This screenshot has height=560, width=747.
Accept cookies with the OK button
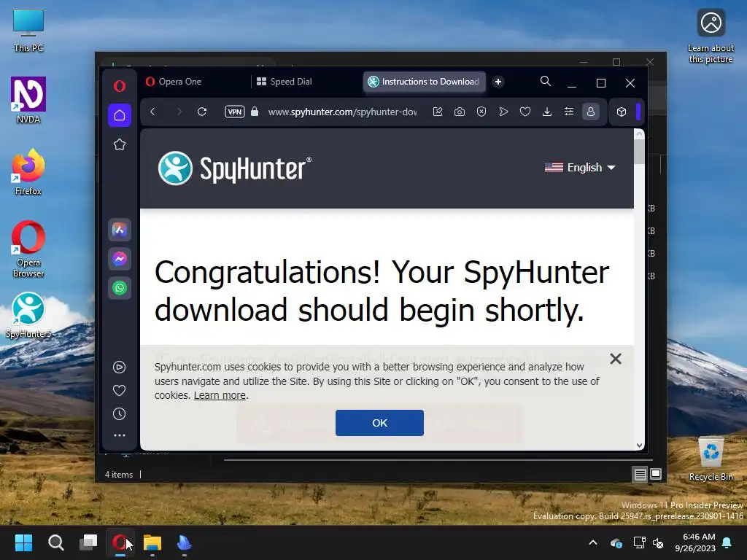(379, 423)
